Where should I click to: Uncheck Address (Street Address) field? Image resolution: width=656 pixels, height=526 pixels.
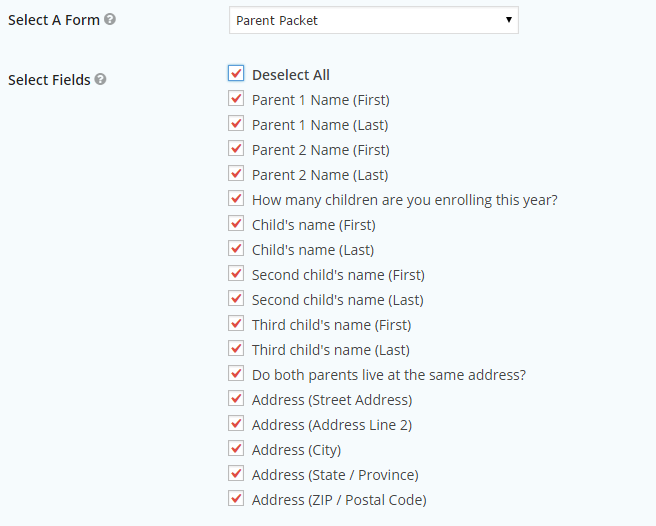click(x=236, y=398)
